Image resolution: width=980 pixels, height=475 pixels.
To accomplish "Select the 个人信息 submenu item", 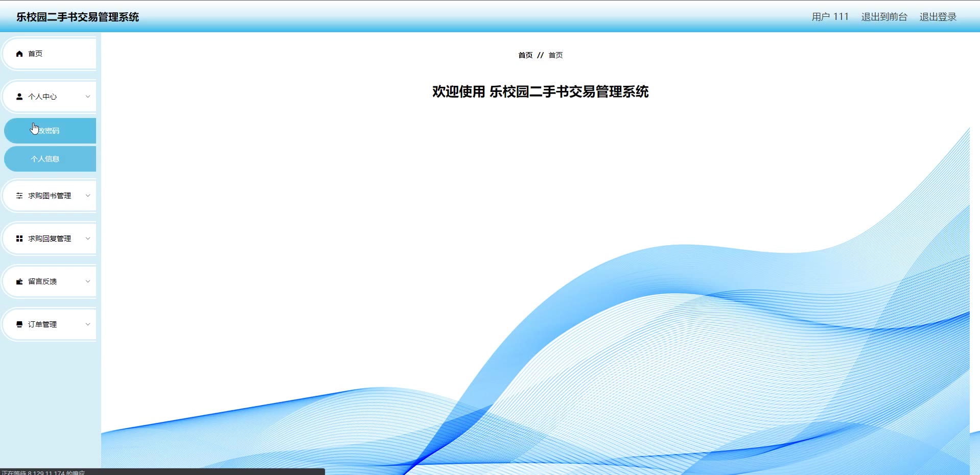I will coord(50,159).
